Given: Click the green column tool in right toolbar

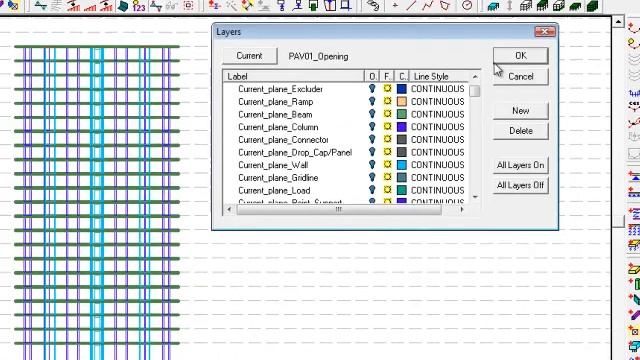Looking at the screenshot, I should (x=635, y=284).
